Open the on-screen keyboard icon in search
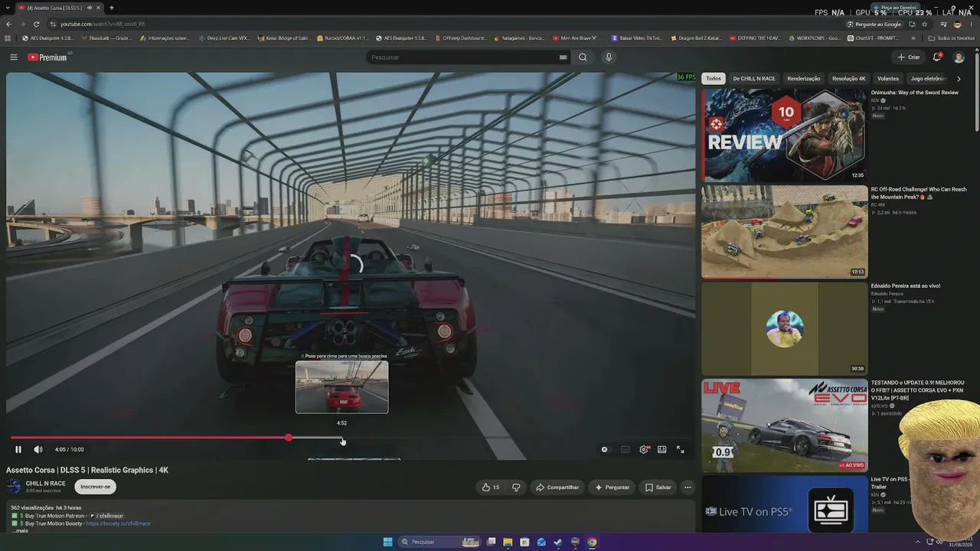The height and width of the screenshot is (551, 980). 563,57
